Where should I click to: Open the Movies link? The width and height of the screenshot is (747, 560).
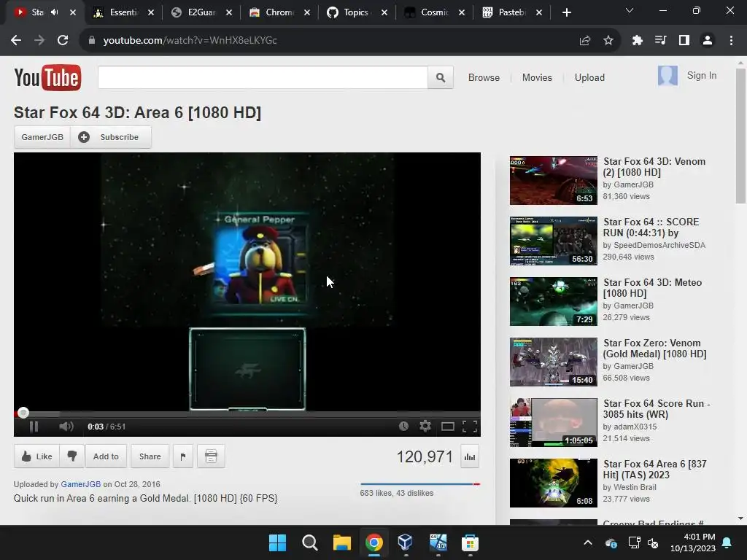pos(537,77)
